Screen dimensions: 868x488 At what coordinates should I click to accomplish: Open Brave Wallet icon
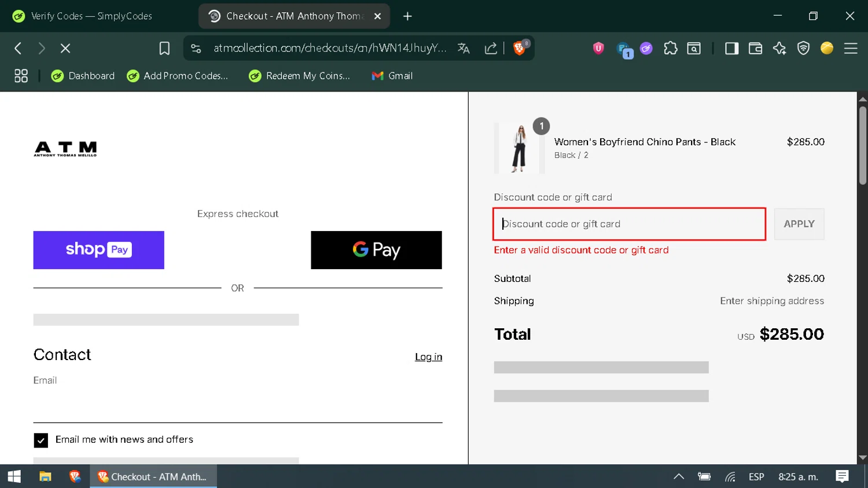coord(755,49)
